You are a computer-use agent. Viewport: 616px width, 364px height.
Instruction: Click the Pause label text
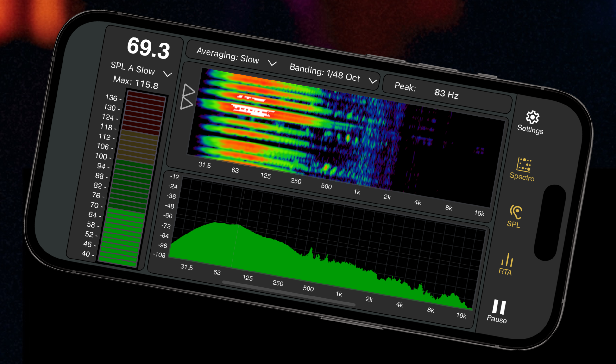(497, 319)
